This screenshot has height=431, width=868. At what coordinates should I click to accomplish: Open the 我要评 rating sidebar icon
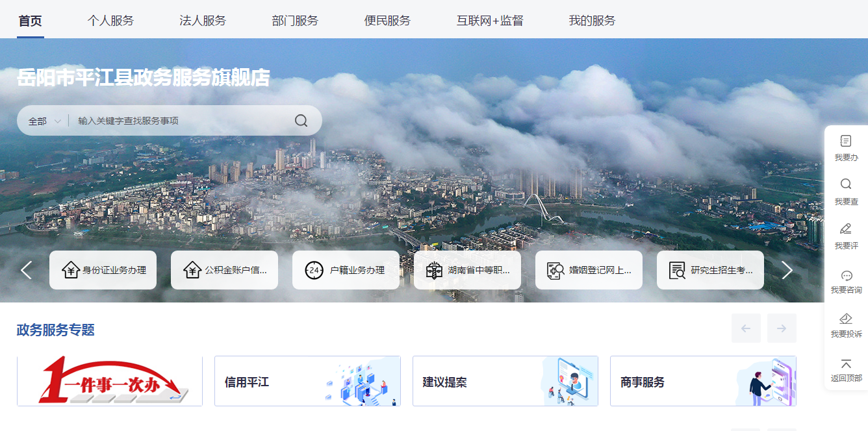tap(846, 229)
